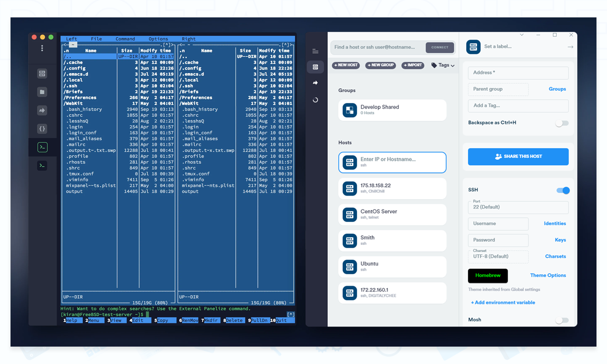Click the hamburger menu icon above the hosts sidebar
The width and height of the screenshot is (607, 364).
(315, 51)
